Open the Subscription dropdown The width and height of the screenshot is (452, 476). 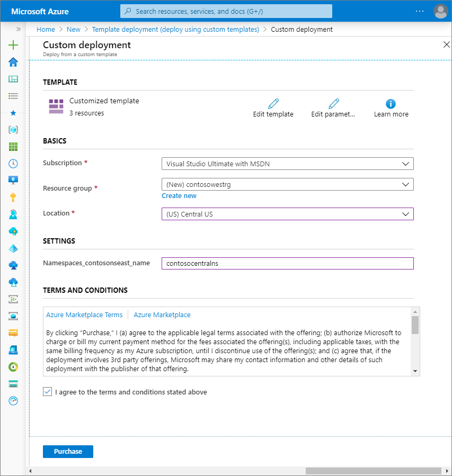pyautogui.click(x=287, y=163)
